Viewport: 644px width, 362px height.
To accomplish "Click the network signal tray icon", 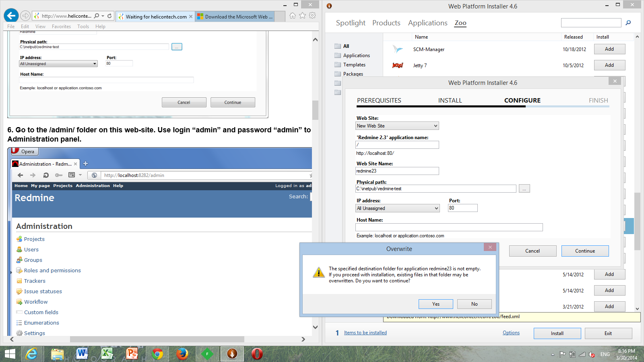I will click(x=582, y=354).
